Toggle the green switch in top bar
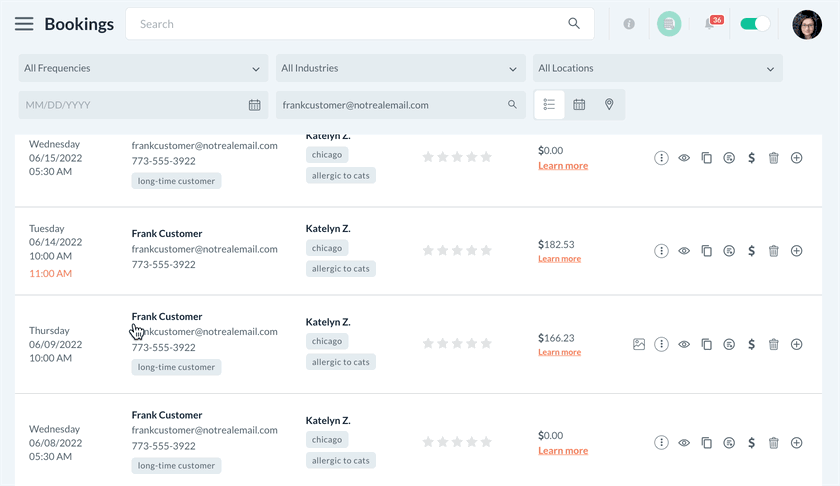This screenshot has height=486, width=840. pos(754,24)
